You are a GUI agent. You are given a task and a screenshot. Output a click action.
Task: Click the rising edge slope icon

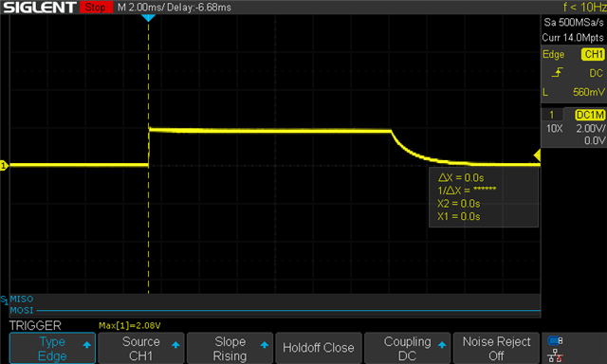[557, 72]
